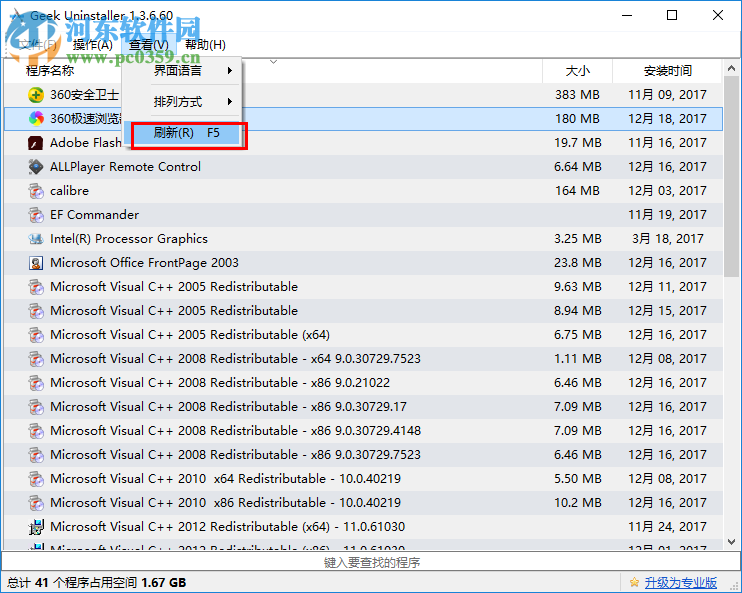Click the EF Commander installer icon
742x593 pixels.
tap(36, 215)
